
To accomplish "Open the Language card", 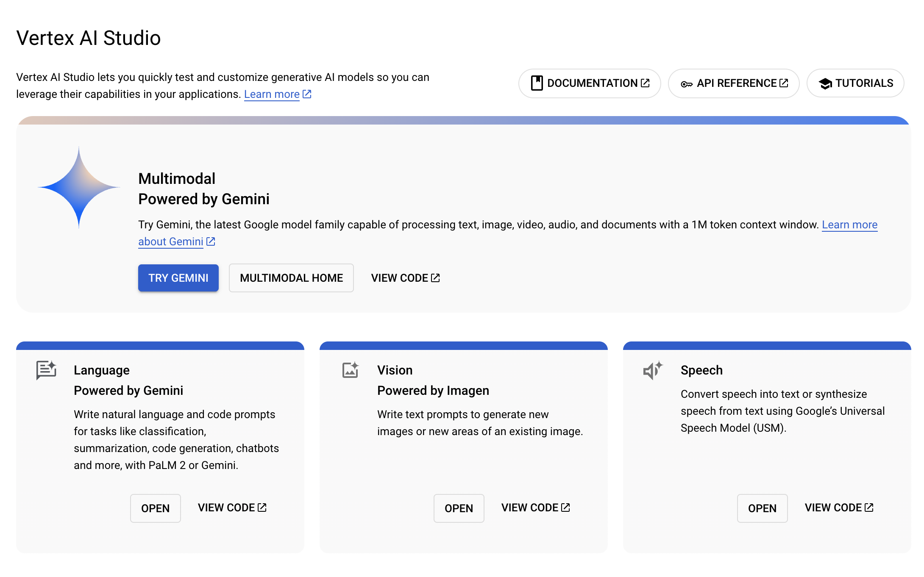I will pyautogui.click(x=156, y=508).
